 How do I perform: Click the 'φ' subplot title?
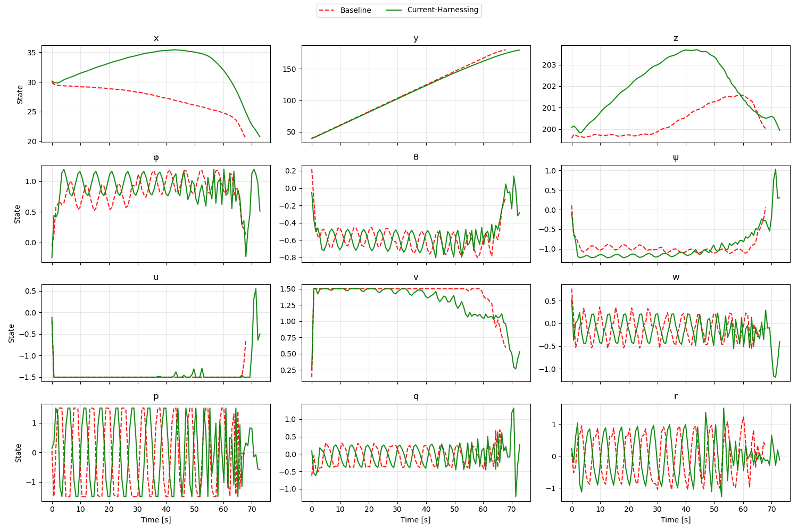pos(156,158)
